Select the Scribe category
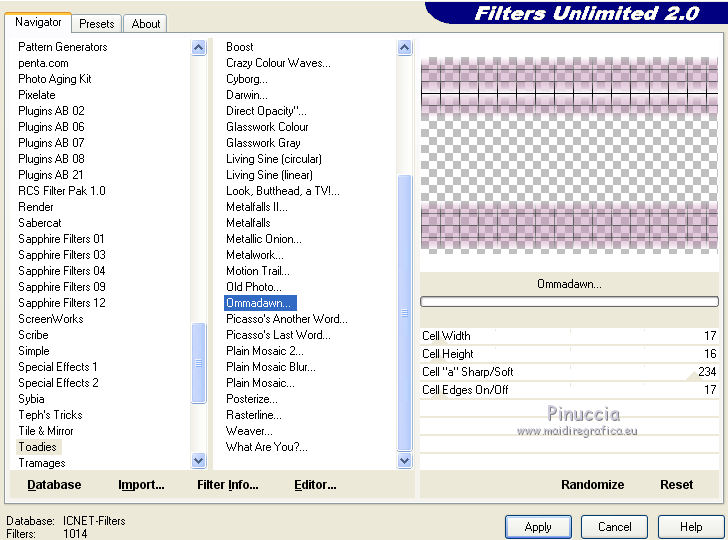 click(33, 335)
